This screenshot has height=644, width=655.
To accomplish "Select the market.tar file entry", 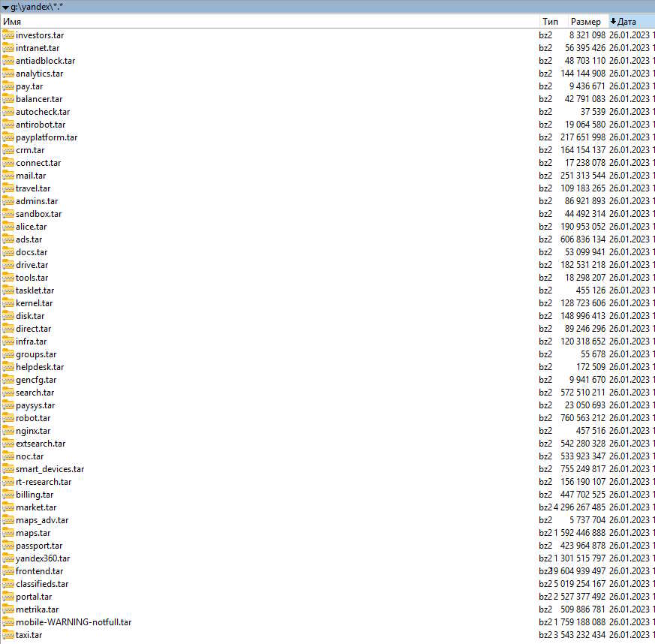I will pyautogui.click(x=36, y=507).
